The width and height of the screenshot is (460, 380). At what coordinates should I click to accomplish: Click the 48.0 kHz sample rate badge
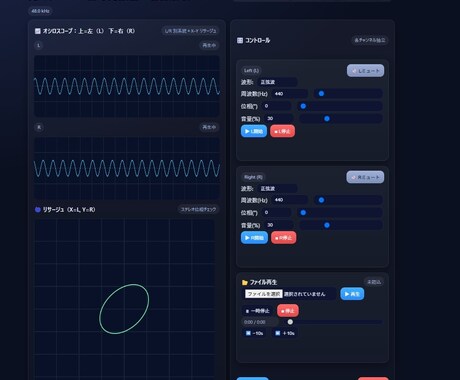(40, 11)
